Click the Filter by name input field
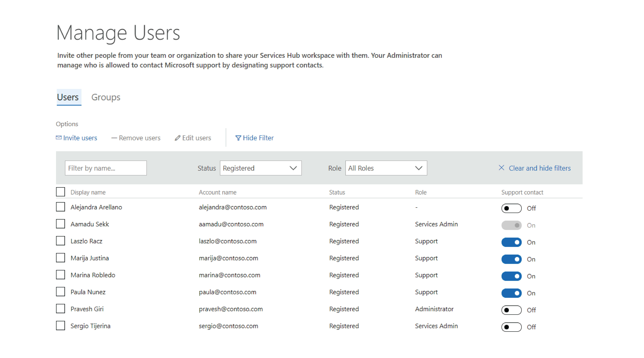 tap(106, 168)
